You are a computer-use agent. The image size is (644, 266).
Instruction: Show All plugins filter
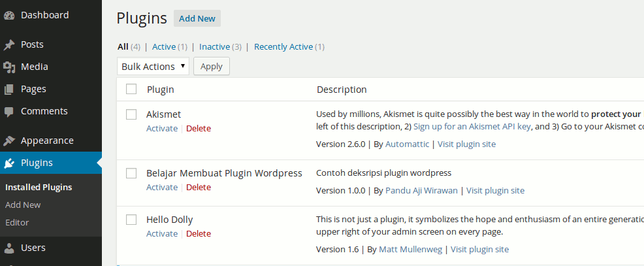pos(123,47)
